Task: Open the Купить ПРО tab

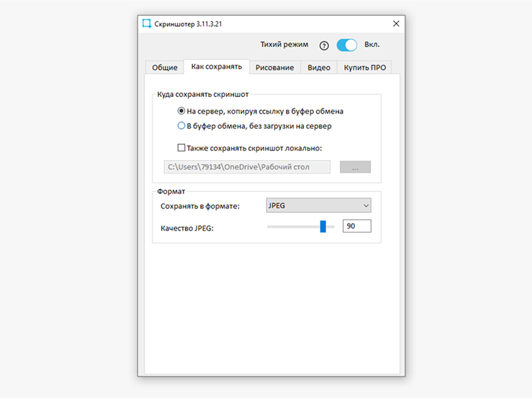Action: coord(364,68)
